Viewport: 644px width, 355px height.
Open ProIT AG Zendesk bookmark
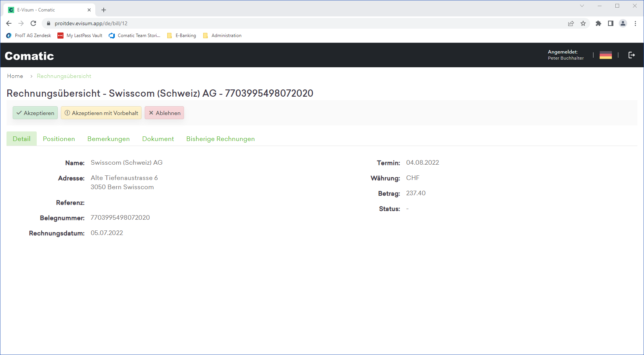pos(29,36)
